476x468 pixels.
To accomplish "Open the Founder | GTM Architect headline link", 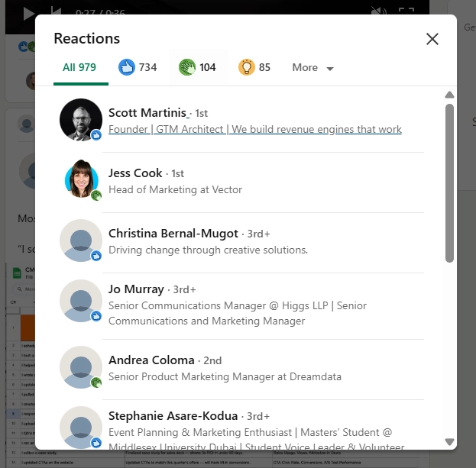I will (255, 130).
